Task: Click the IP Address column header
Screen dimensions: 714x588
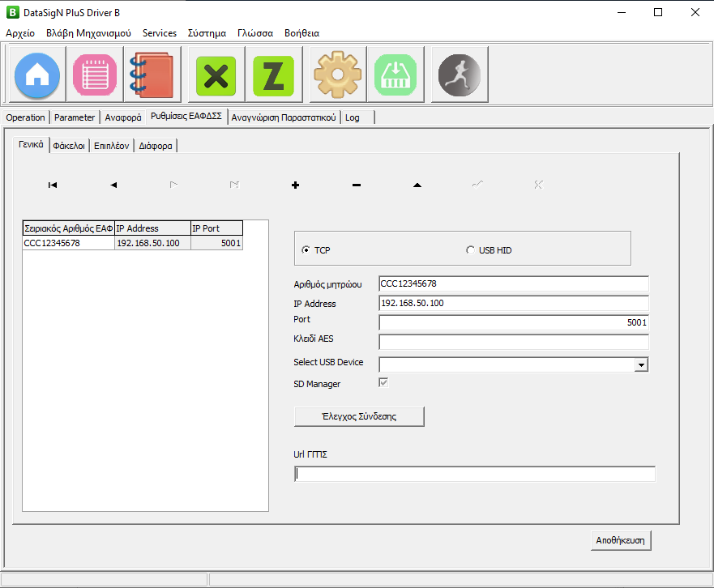Action: pos(153,228)
